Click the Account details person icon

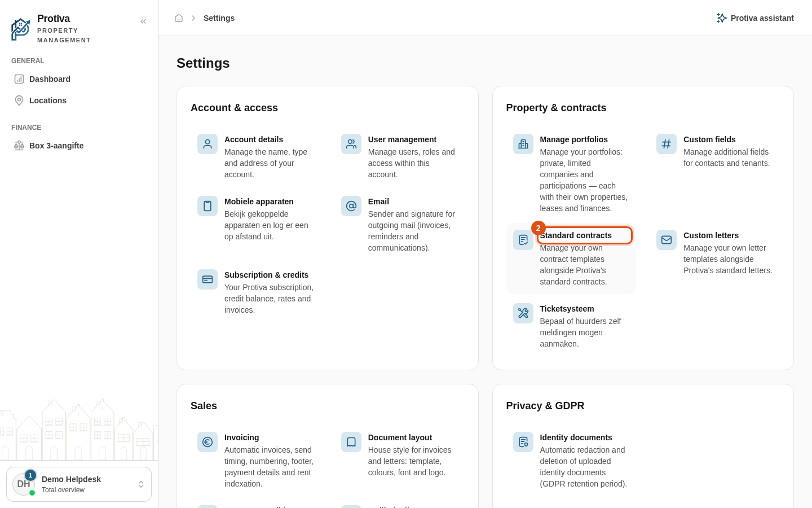208,144
